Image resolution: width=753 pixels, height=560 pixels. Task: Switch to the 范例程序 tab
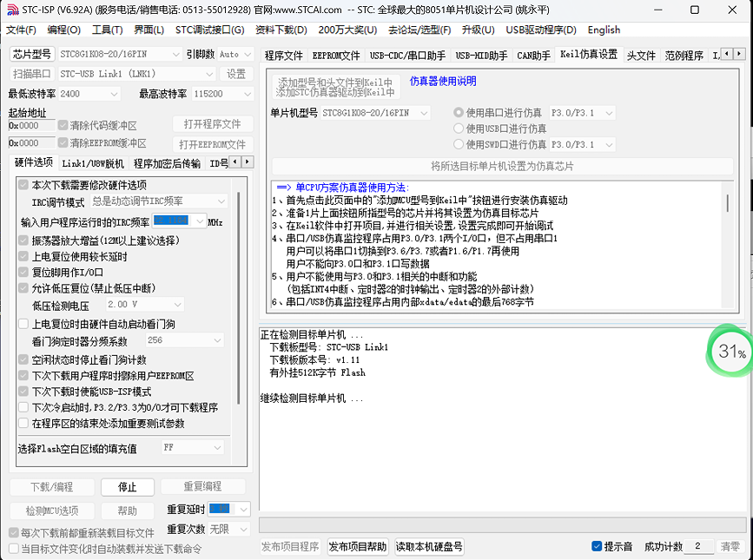click(684, 56)
